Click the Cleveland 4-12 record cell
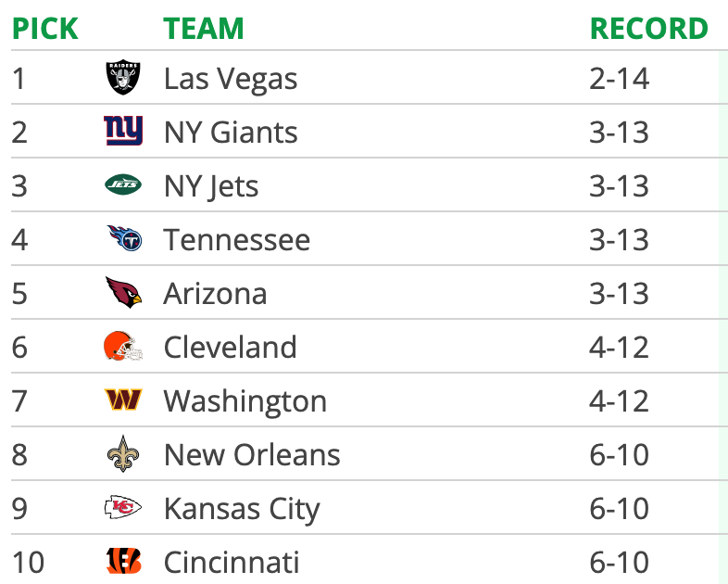Image resolution: width=728 pixels, height=584 pixels. point(619,347)
